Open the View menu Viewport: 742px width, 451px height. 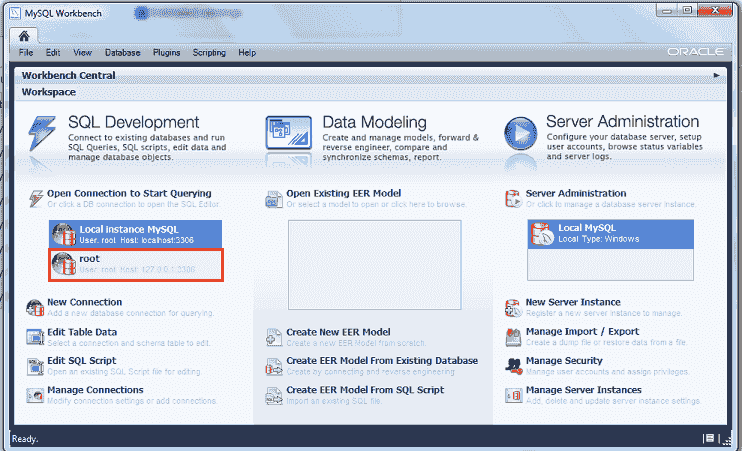tap(82, 53)
